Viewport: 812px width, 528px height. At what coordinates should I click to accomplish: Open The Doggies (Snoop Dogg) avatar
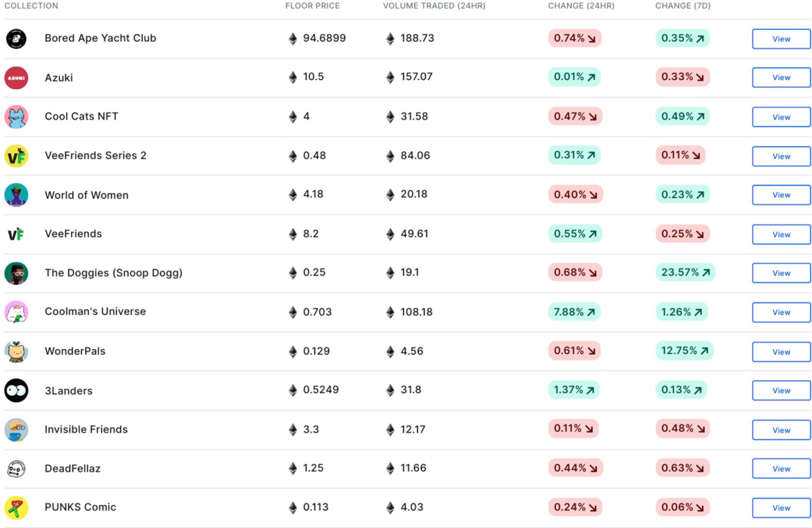point(16,273)
